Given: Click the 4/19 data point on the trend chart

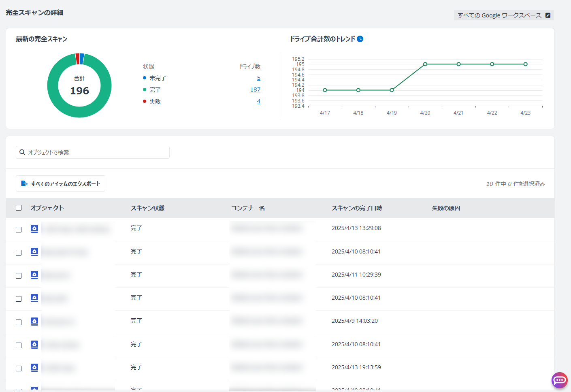Looking at the screenshot, I should pyautogui.click(x=392, y=90).
